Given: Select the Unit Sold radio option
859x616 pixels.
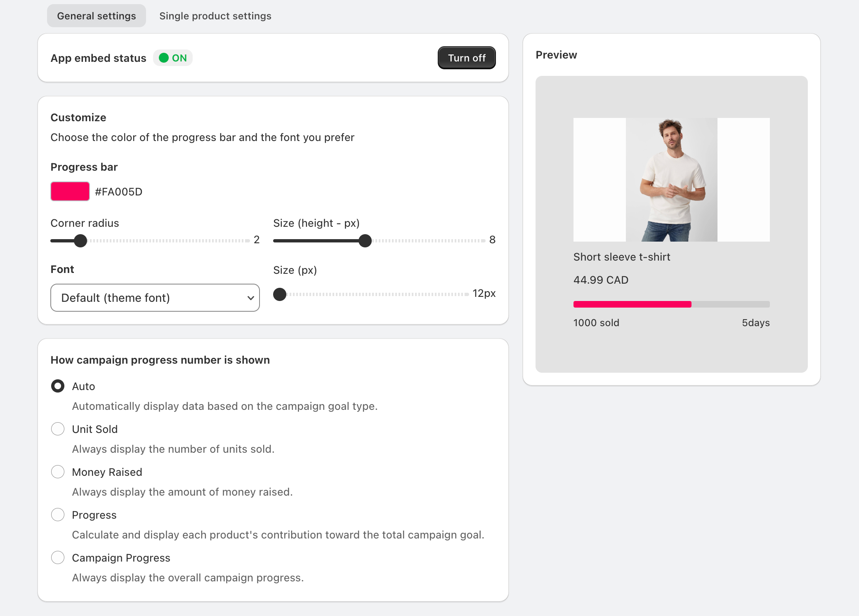Looking at the screenshot, I should click(58, 429).
